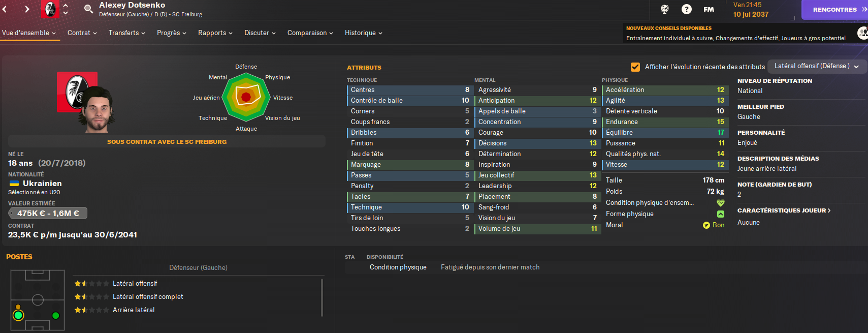Image resolution: width=868 pixels, height=333 pixels.
Task: Go forward with the right arrow
Action: point(27,9)
